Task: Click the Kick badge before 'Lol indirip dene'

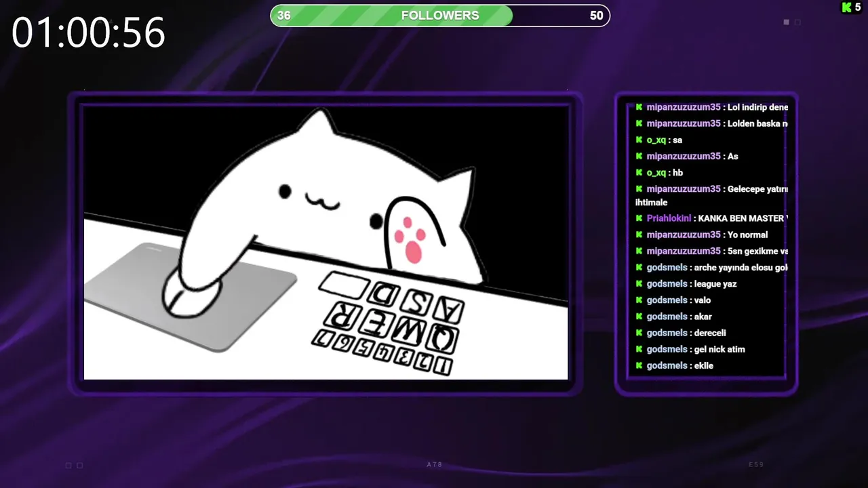Action: coord(639,106)
